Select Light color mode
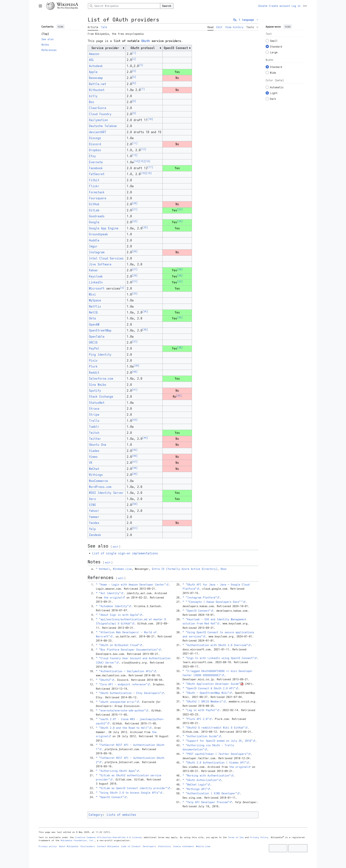346x868 pixels. pyautogui.click(x=267, y=93)
